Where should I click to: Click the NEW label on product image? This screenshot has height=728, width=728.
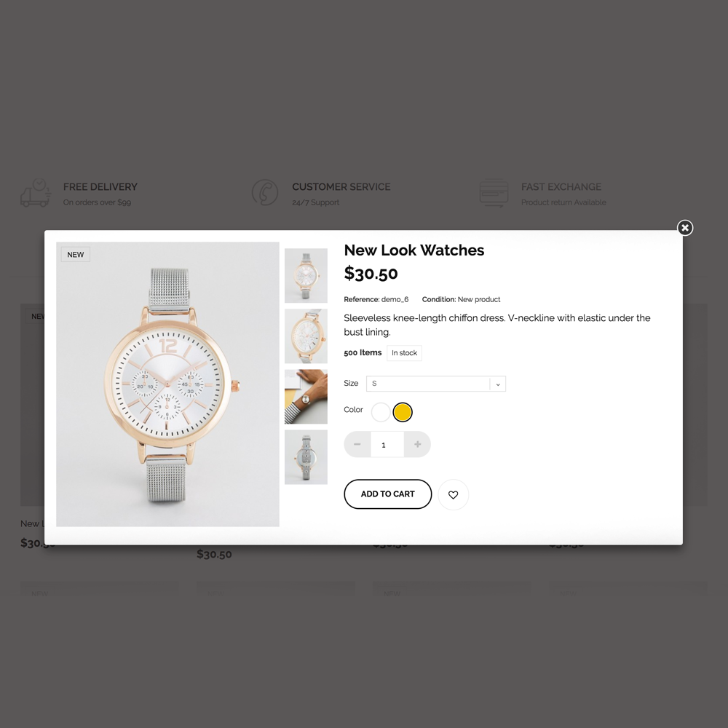(x=75, y=254)
